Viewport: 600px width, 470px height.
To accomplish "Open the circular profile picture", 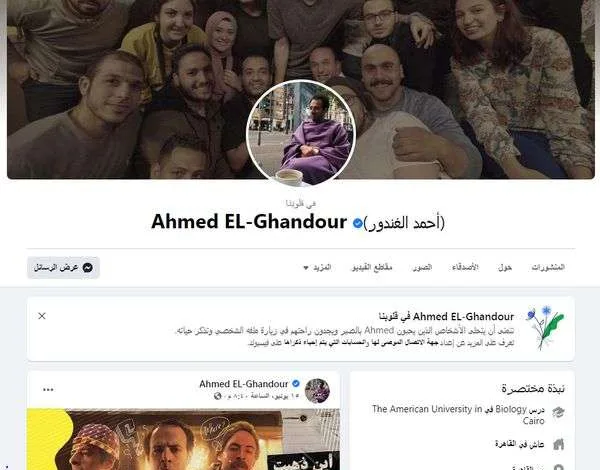I will (301, 133).
